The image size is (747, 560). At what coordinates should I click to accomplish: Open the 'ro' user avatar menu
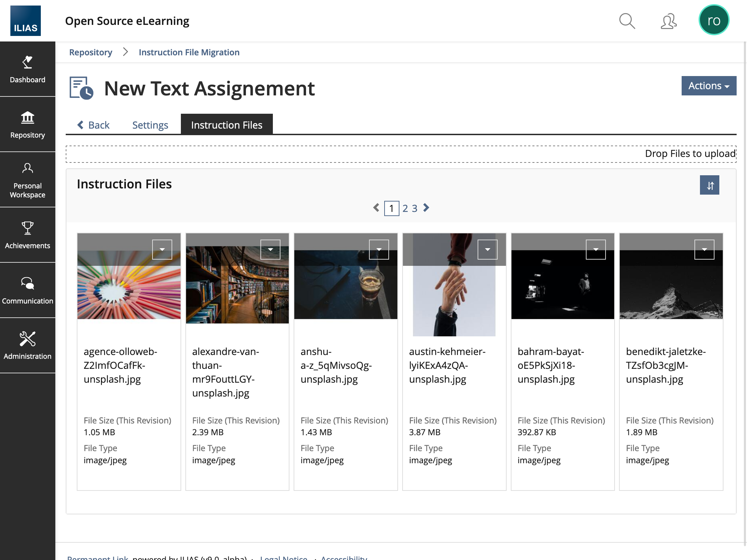[x=714, y=20]
